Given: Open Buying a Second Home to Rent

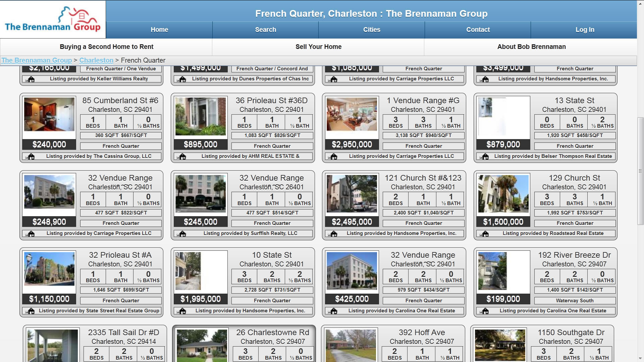Looking at the screenshot, I should (x=106, y=47).
